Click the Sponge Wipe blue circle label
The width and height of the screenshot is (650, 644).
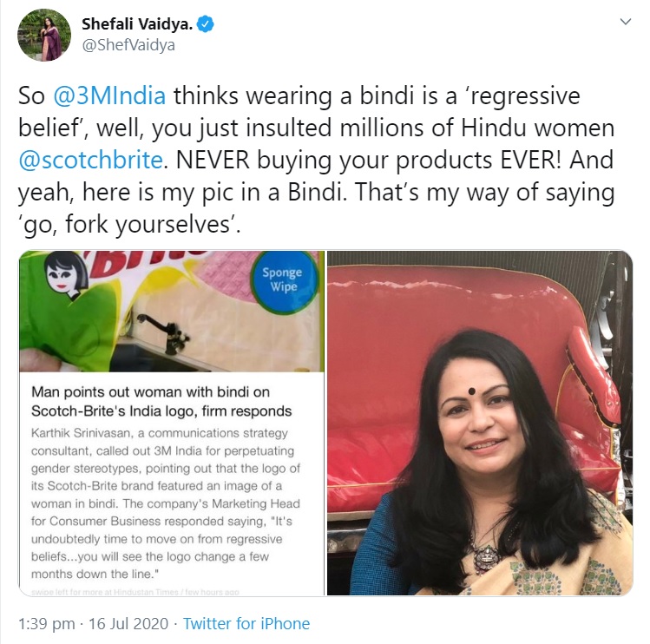[283, 281]
